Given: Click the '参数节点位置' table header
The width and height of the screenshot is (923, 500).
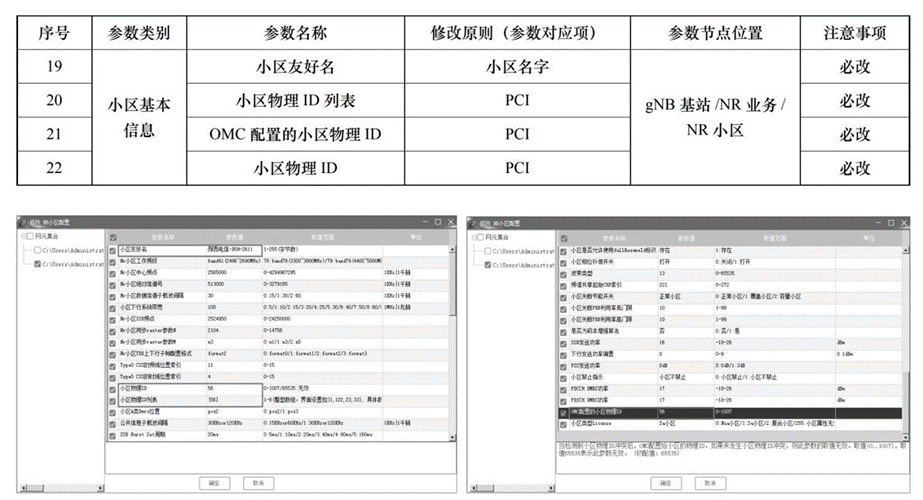Looking at the screenshot, I should (x=715, y=33).
